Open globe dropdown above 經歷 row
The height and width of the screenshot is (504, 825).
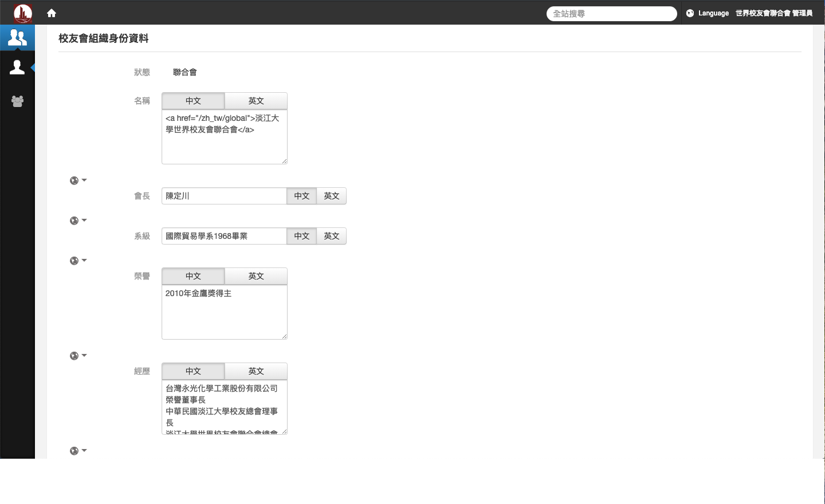(78, 356)
